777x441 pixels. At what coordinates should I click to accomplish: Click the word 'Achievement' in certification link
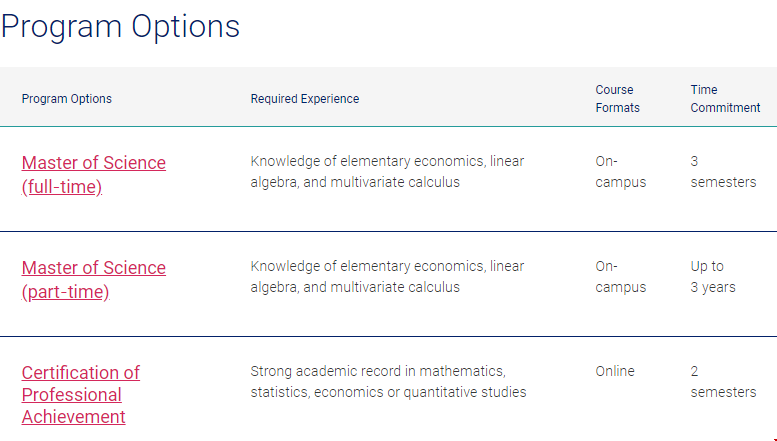[73, 417]
